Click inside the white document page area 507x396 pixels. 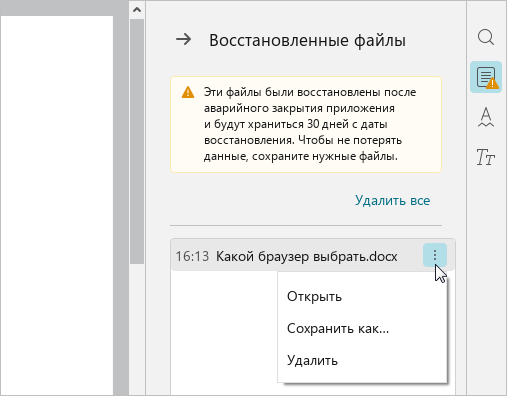tap(56, 205)
